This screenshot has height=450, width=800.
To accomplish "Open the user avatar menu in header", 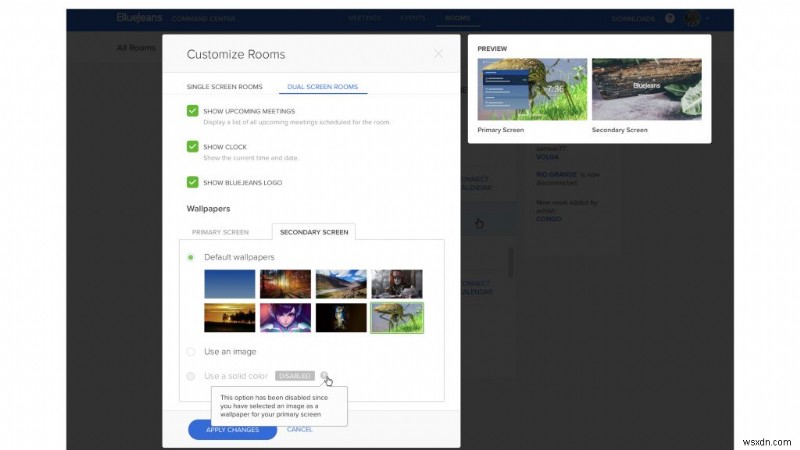I will tap(691, 19).
